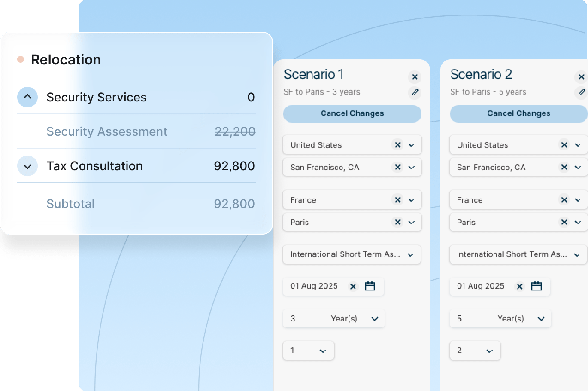588x391 pixels.
Task: Expand the Tax Consultation section
Action: pos(27,166)
